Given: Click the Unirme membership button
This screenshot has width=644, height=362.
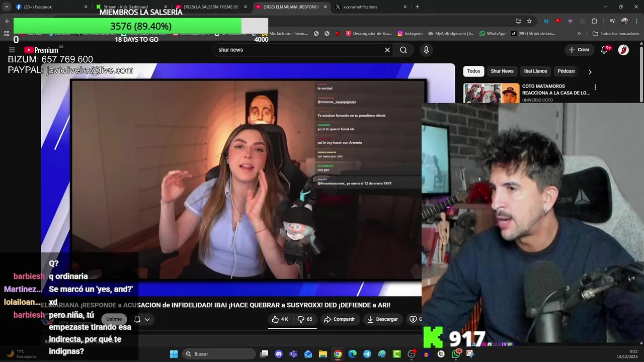Looking at the screenshot, I should pos(114,319).
